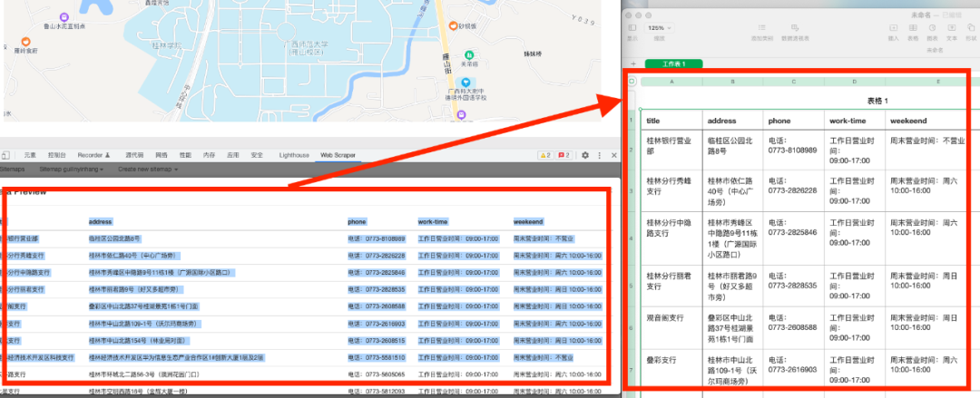Image resolution: width=980 pixels, height=398 pixels.
Task: Expand the Create new sitemap dropdown
Action: pyautogui.click(x=148, y=170)
